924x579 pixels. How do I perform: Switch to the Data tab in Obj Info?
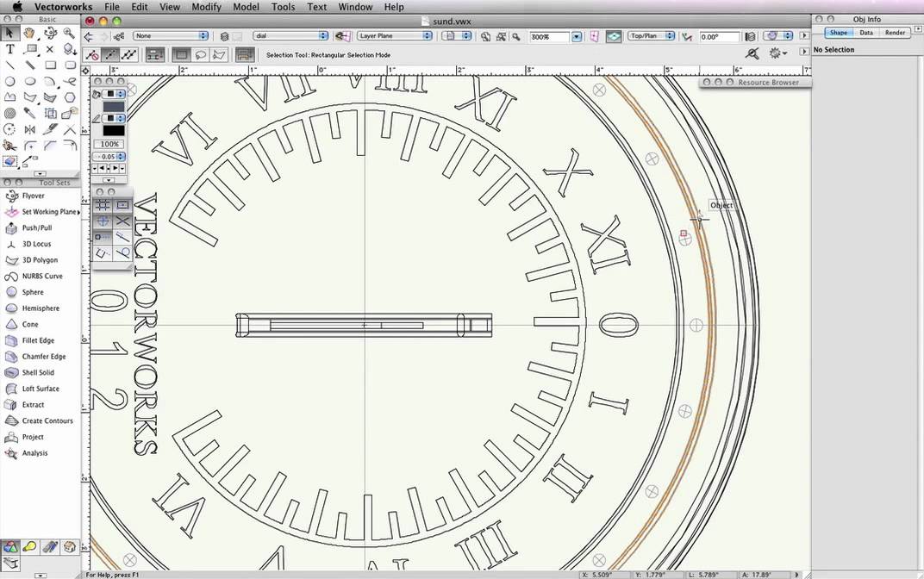pyautogui.click(x=866, y=33)
